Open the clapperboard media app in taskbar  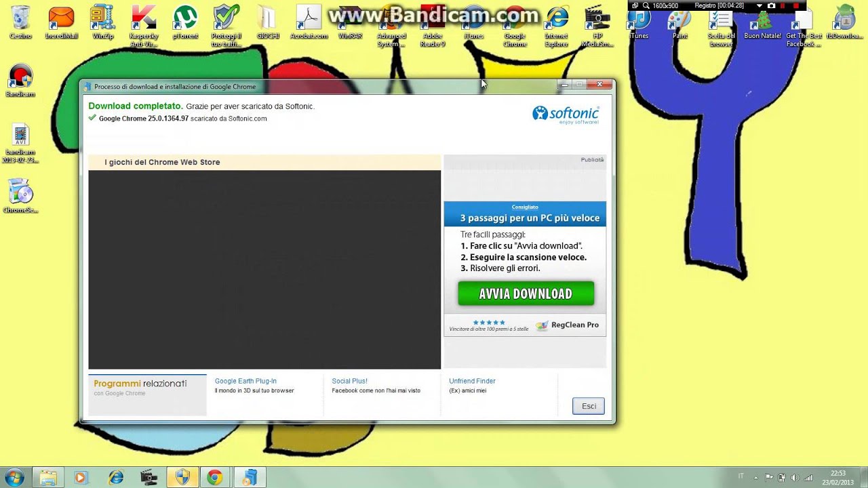tap(149, 477)
